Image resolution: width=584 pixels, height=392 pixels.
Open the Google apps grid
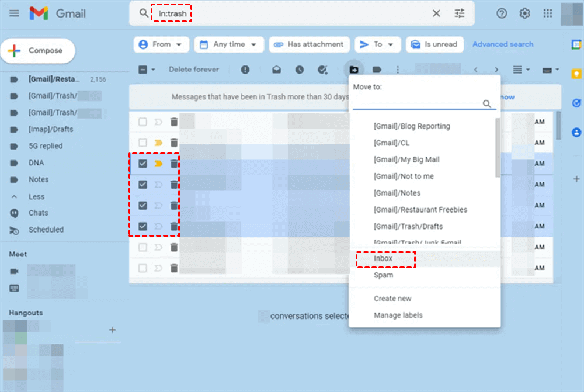pyautogui.click(x=548, y=13)
